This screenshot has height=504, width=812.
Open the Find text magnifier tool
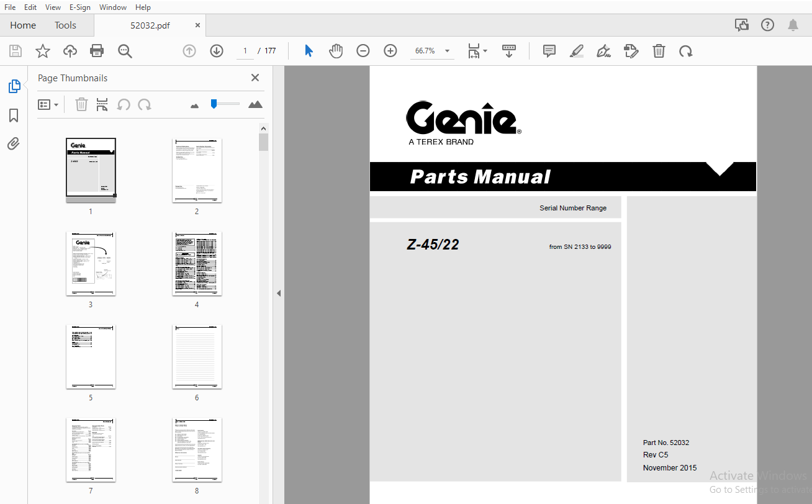coord(125,51)
